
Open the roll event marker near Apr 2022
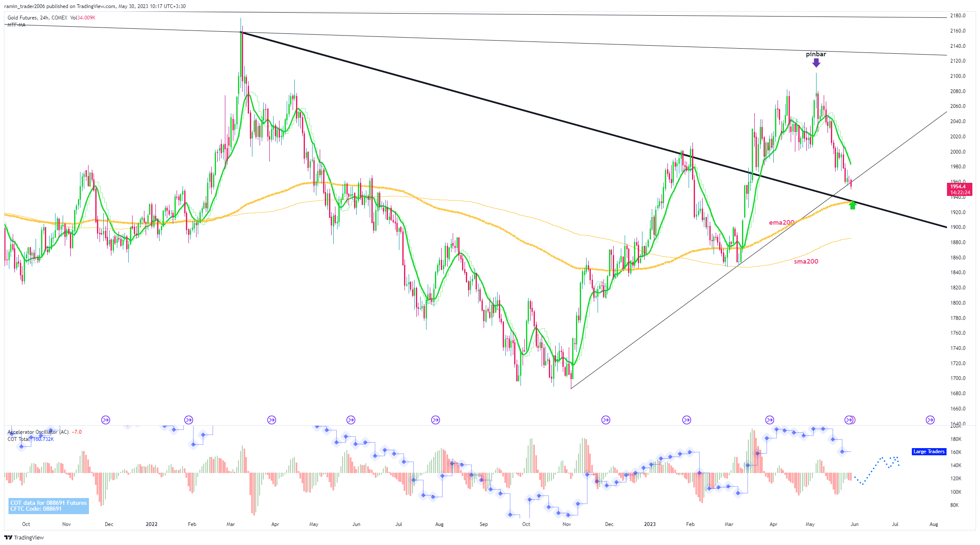pyautogui.click(x=272, y=420)
